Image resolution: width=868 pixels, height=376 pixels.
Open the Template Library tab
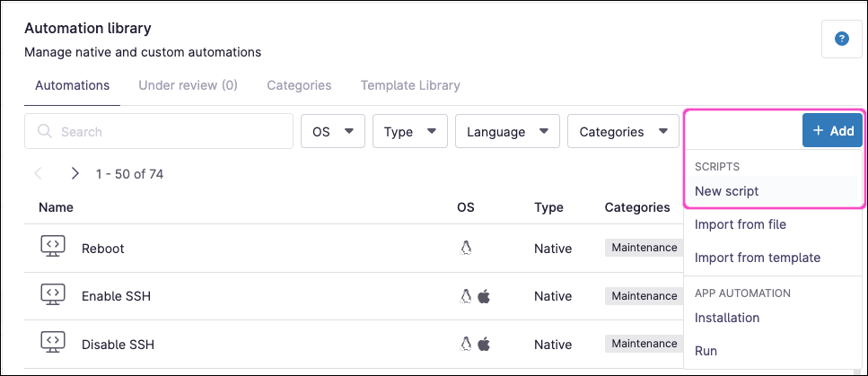tap(410, 85)
